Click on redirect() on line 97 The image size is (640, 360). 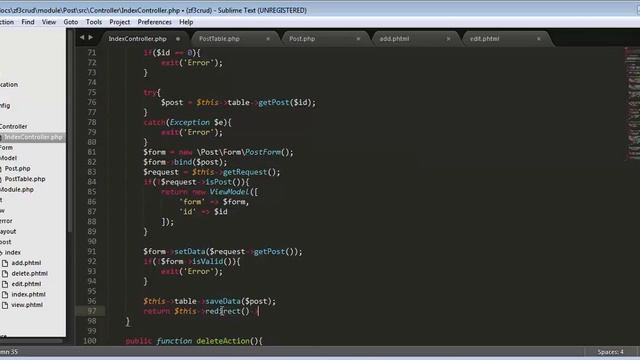pos(227,311)
